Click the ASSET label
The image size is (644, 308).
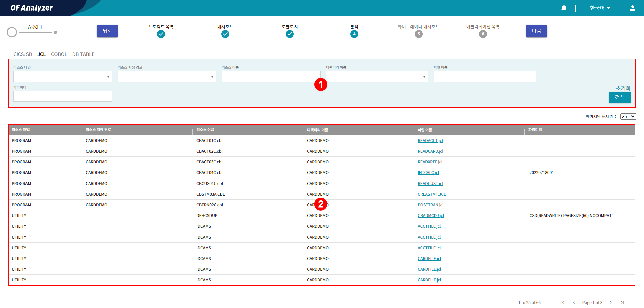point(35,27)
